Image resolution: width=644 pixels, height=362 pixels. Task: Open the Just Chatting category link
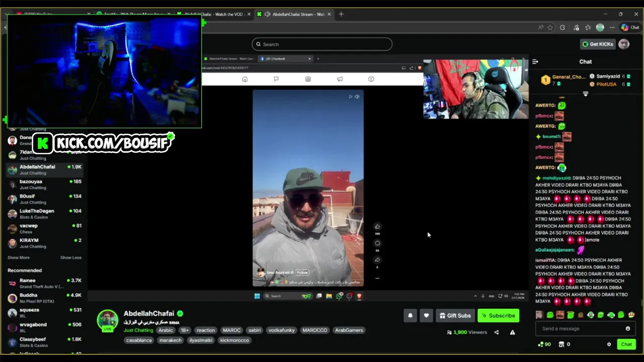pos(138,330)
